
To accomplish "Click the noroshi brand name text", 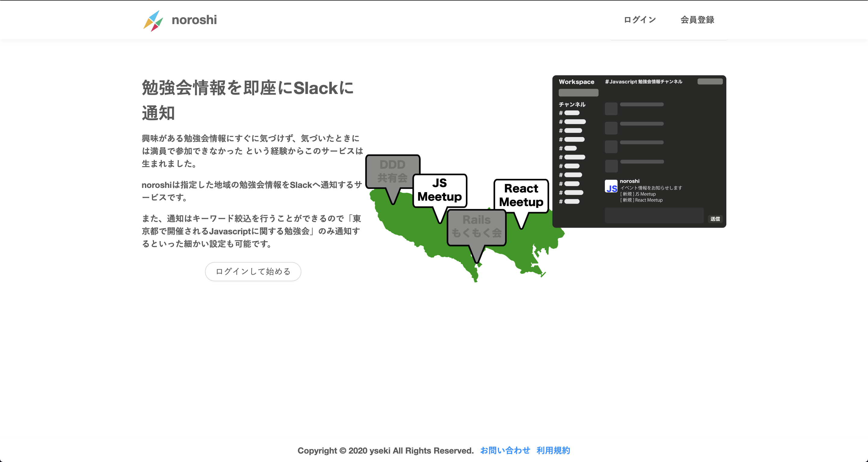I will [194, 20].
